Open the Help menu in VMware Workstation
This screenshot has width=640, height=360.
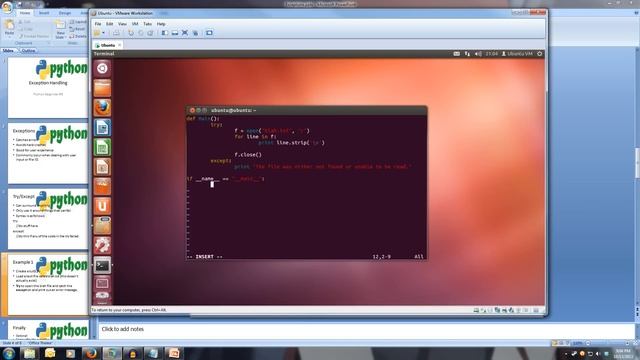pyautogui.click(x=161, y=24)
